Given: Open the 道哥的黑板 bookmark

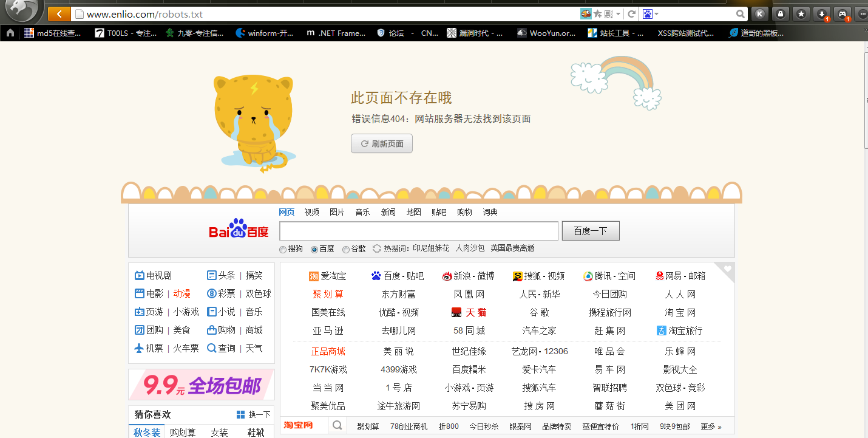Looking at the screenshot, I should click(757, 33).
